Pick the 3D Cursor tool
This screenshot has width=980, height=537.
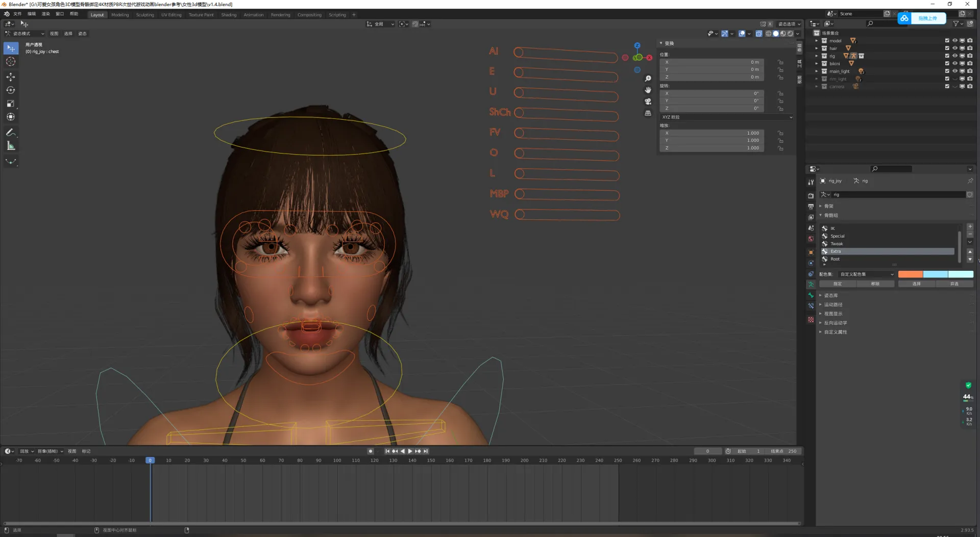(11, 62)
